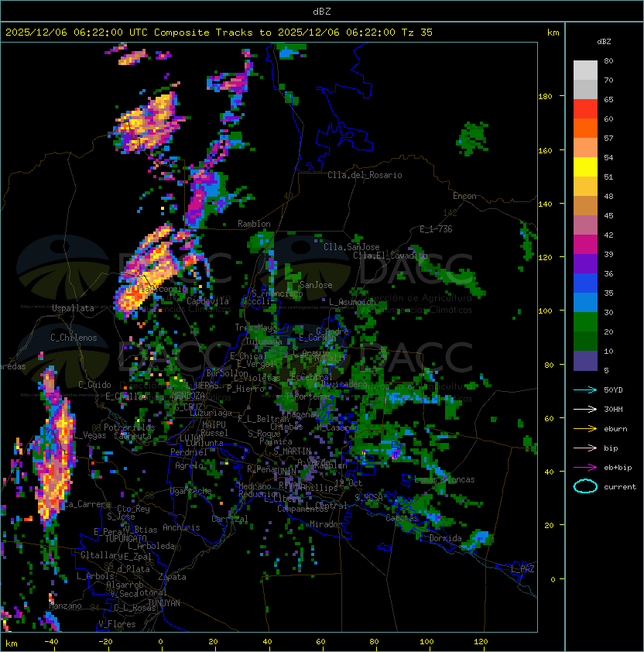Click the '140' tick on the vertical axis
644x652 pixels.
[545, 204]
